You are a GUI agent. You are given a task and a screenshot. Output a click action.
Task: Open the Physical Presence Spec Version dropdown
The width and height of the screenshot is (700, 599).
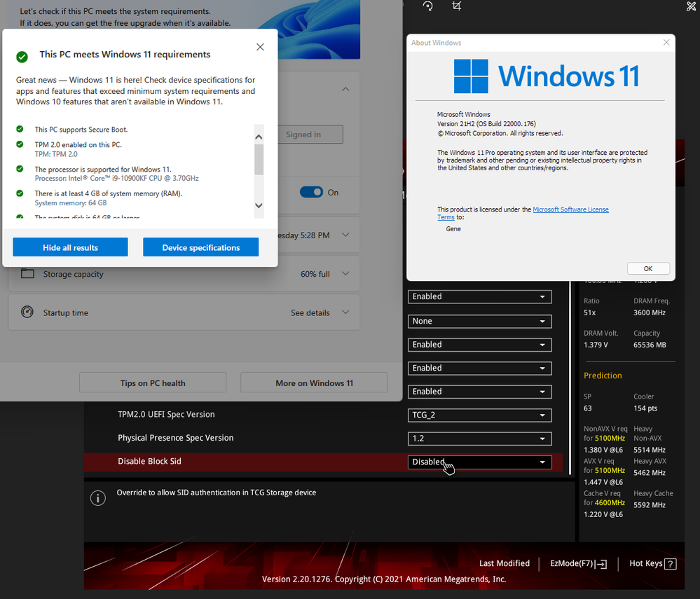pyautogui.click(x=479, y=439)
